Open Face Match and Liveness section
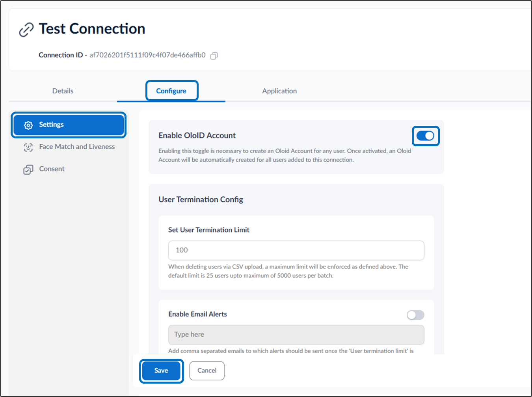The height and width of the screenshot is (397, 532). click(69, 147)
